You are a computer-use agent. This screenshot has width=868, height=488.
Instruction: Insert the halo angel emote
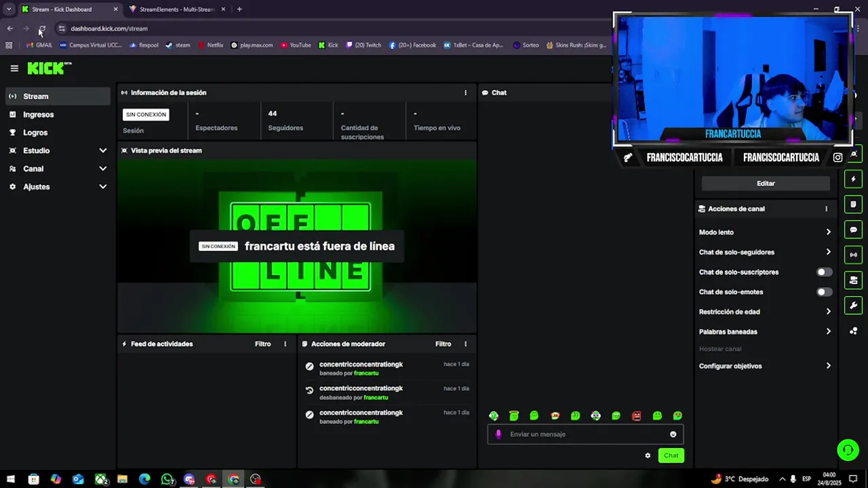pos(514,415)
